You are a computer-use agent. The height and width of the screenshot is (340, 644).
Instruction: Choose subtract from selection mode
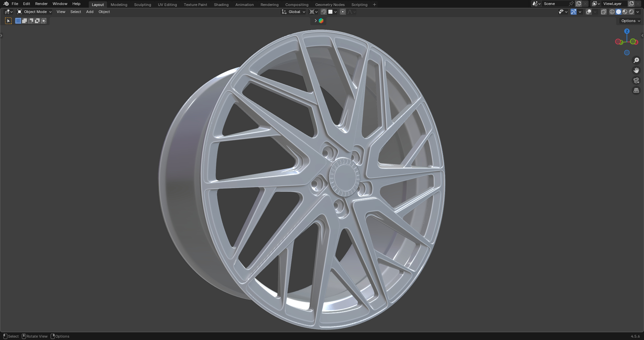tap(31, 21)
